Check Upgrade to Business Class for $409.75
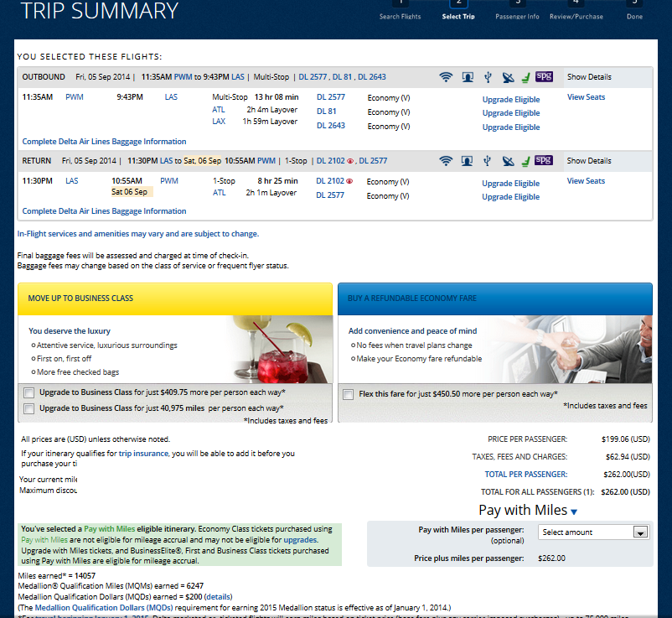672x618 pixels. point(29,392)
